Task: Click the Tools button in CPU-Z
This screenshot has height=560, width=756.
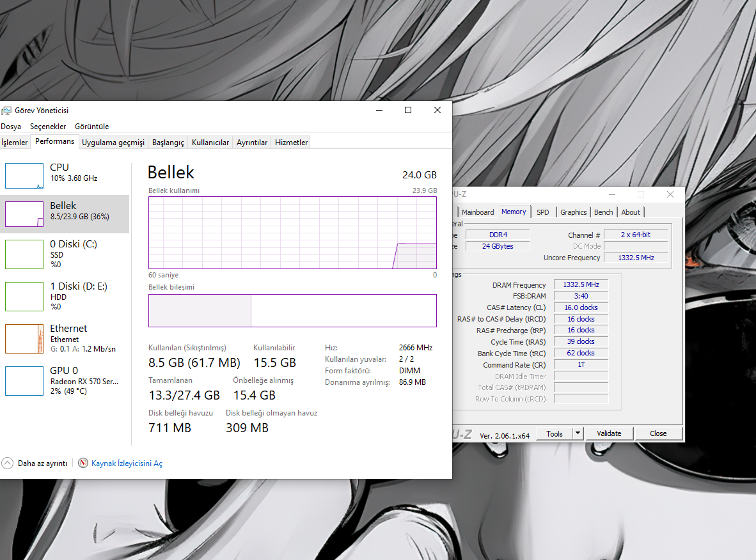Action: [x=555, y=433]
